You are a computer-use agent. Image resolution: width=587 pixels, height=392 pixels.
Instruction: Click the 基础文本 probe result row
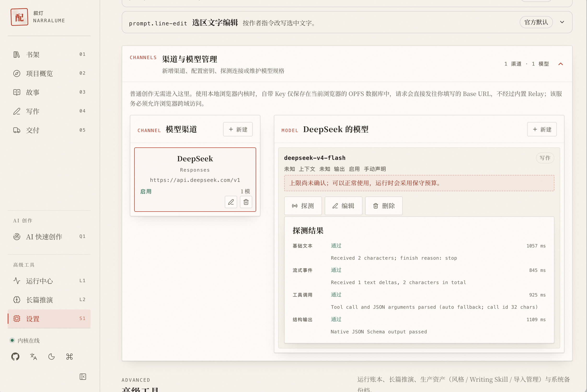[x=419, y=252]
